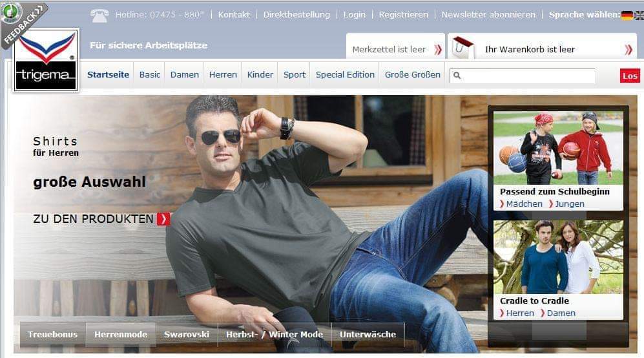
Task: Click the shopping bag cart icon
Action: (x=462, y=47)
